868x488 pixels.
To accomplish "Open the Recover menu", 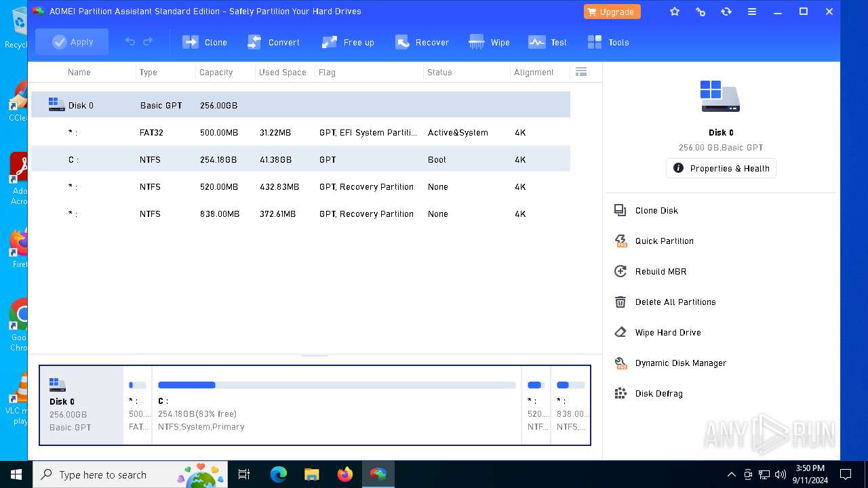I will [x=422, y=42].
